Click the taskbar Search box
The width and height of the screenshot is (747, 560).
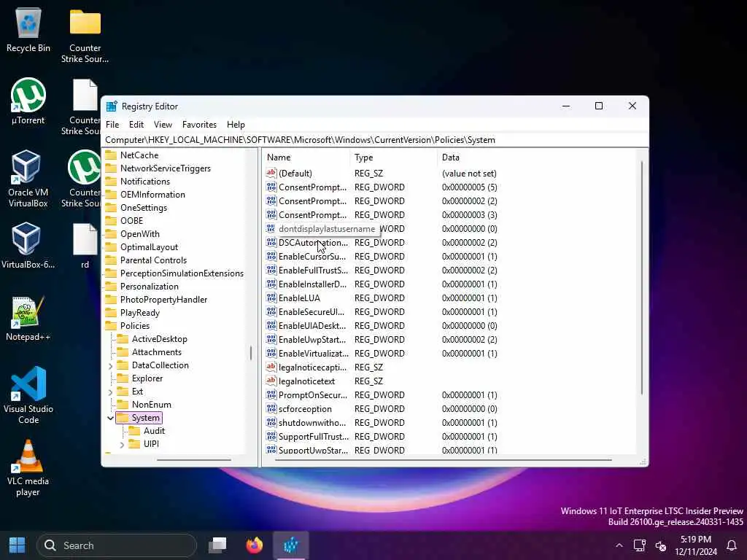pos(117,545)
